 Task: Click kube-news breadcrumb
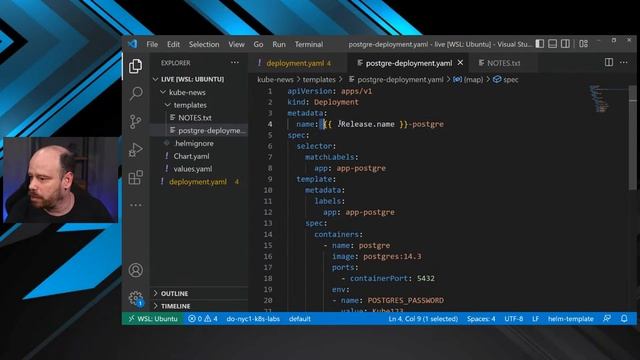(275, 80)
